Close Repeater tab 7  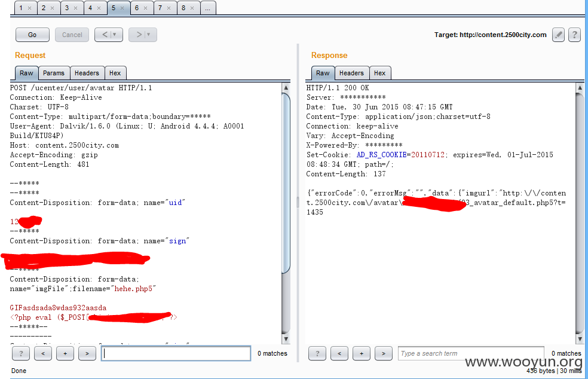[169, 8]
